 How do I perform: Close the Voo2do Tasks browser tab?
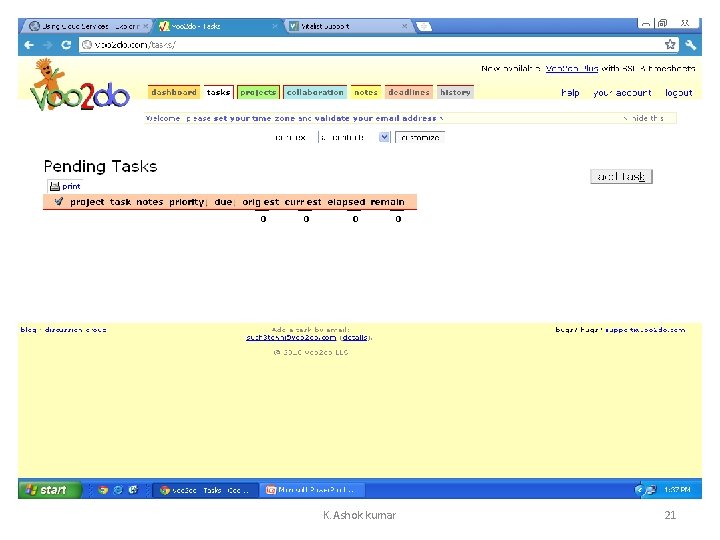[x=275, y=26]
